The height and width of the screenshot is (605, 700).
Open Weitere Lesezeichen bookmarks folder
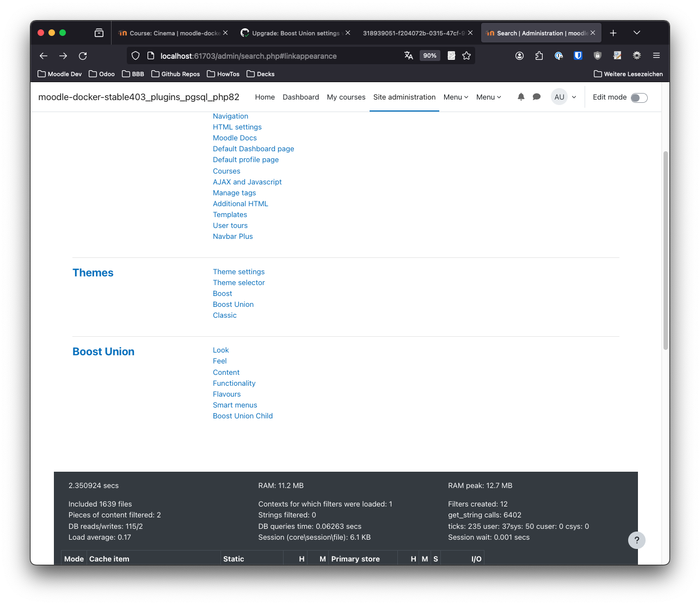tap(628, 74)
